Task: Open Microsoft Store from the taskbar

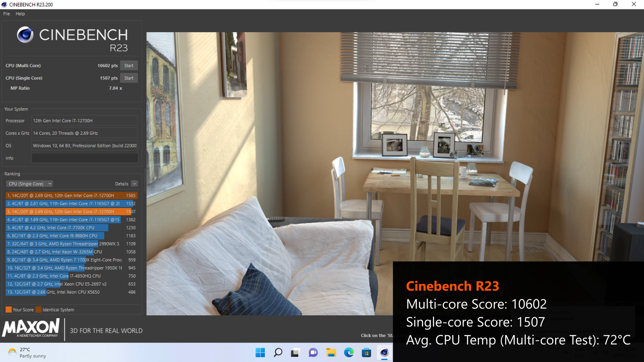Action: tap(367, 352)
